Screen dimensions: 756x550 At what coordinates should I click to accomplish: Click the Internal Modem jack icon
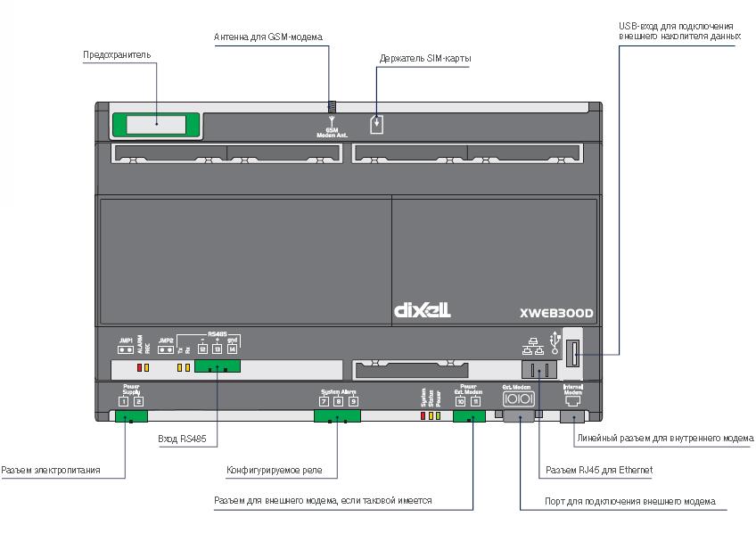[x=572, y=401]
